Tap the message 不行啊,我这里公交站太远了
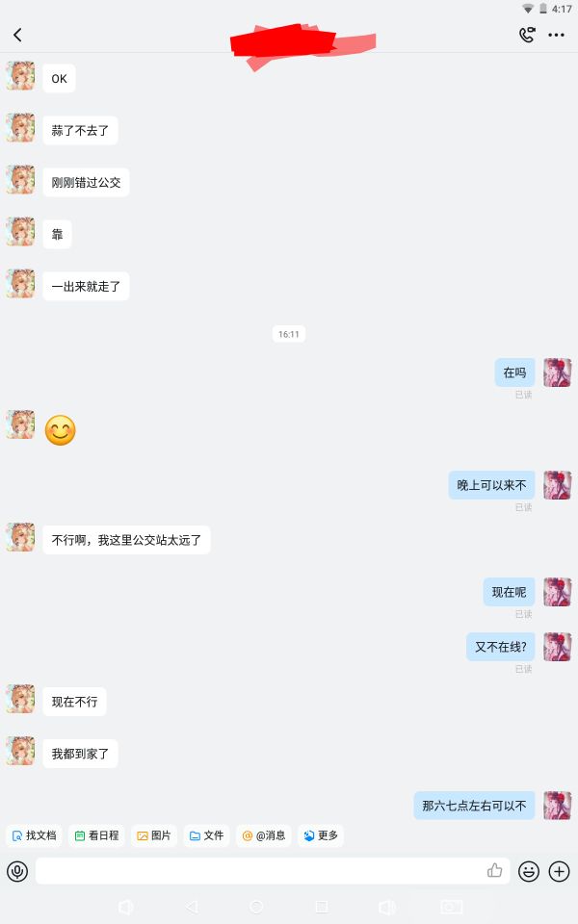The image size is (578, 924). [x=126, y=540]
